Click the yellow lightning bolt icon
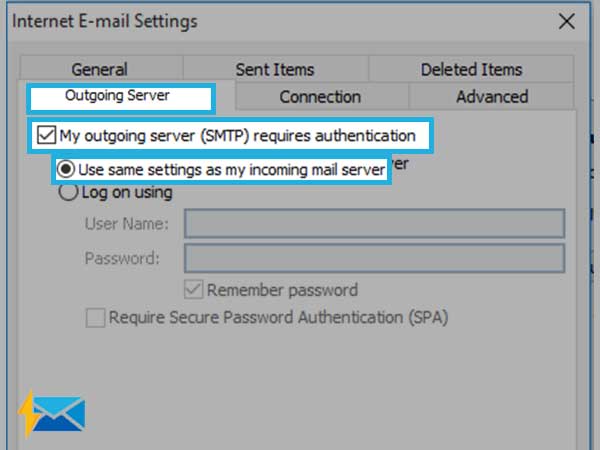 (x=29, y=413)
